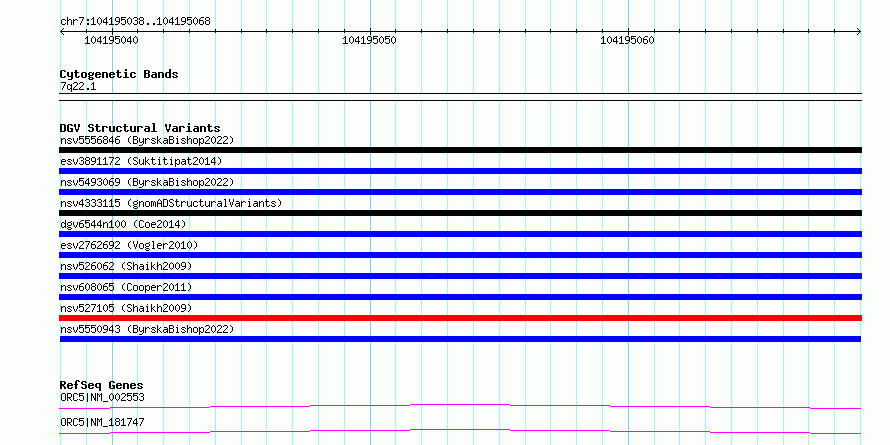The height and width of the screenshot is (445, 890).
Task: Click the blue bar under nsv5493069
Action: tap(460, 192)
